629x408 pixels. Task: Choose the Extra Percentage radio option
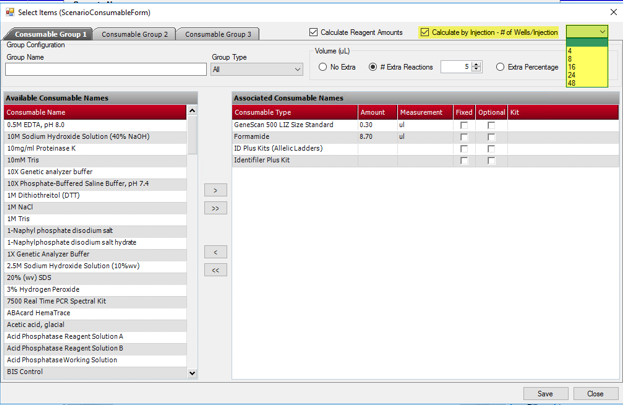(501, 67)
